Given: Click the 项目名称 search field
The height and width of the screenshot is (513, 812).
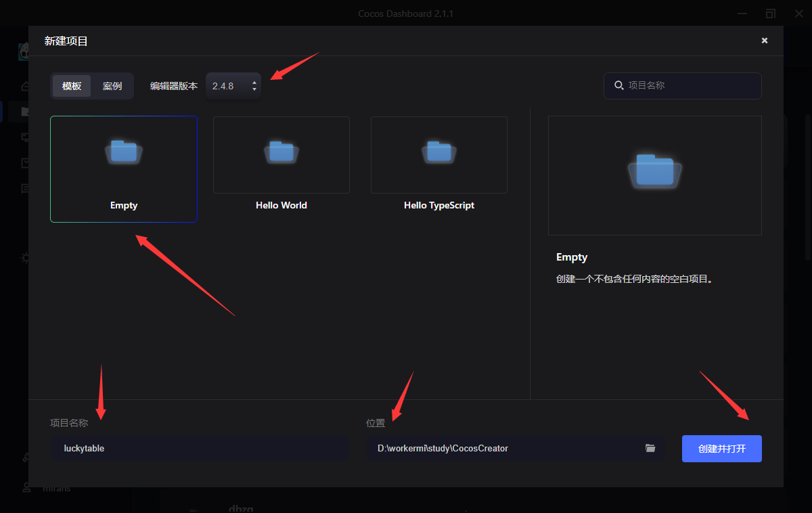Looking at the screenshot, I should pos(683,85).
